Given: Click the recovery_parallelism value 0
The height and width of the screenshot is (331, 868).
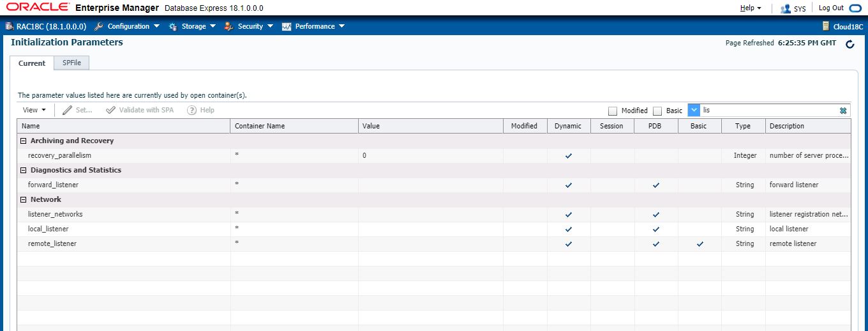Looking at the screenshot, I should click(364, 155).
